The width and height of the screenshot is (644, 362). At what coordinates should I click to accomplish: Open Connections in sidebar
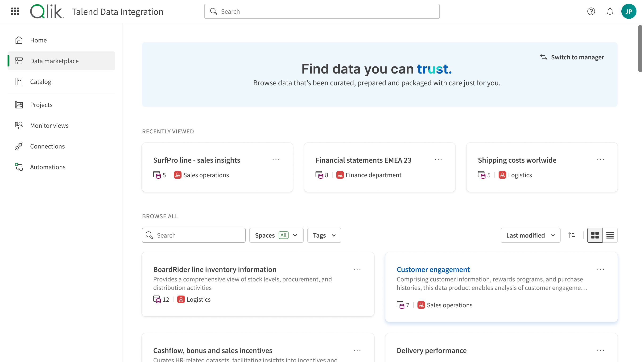click(x=47, y=146)
